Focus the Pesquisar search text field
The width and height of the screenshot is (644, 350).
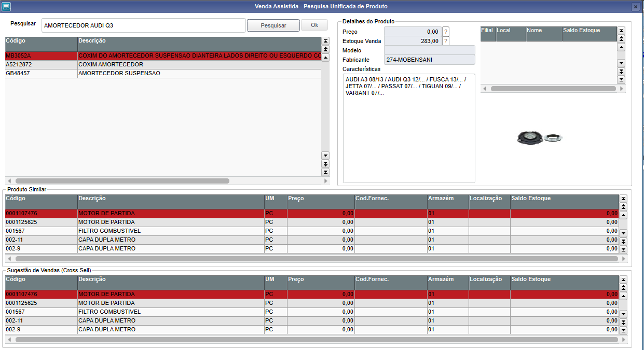[144, 25]
